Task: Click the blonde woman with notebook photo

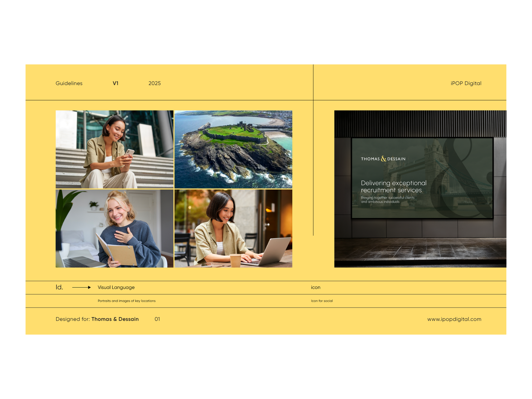Action: click(x=114, y=228)
